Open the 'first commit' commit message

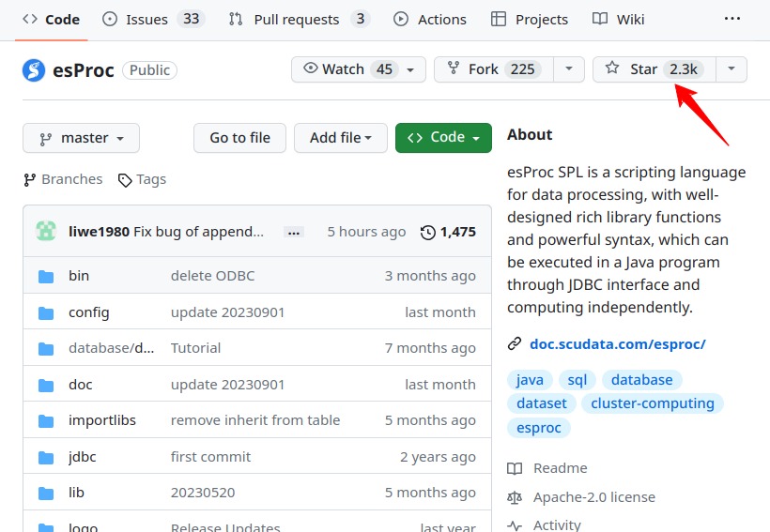[210, 457]
